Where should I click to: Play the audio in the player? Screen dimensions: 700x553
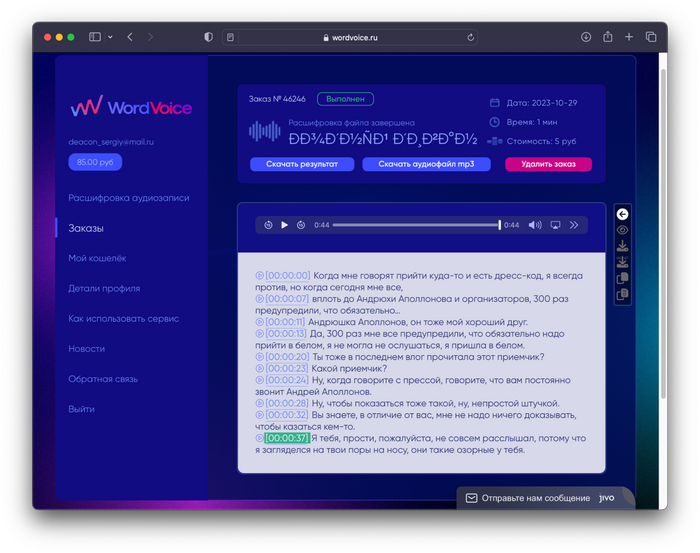point(284,225)
